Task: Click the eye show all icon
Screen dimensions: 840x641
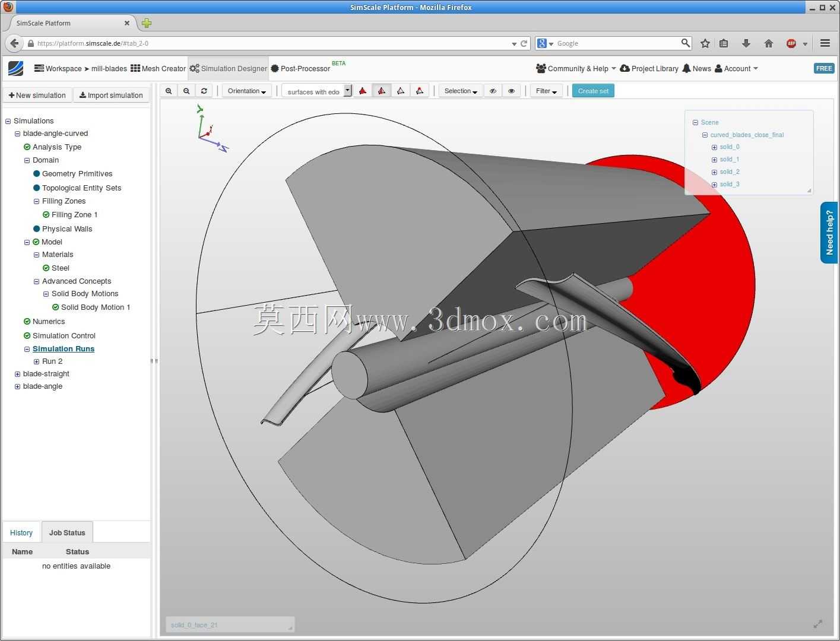Action: tap(511, 91)
